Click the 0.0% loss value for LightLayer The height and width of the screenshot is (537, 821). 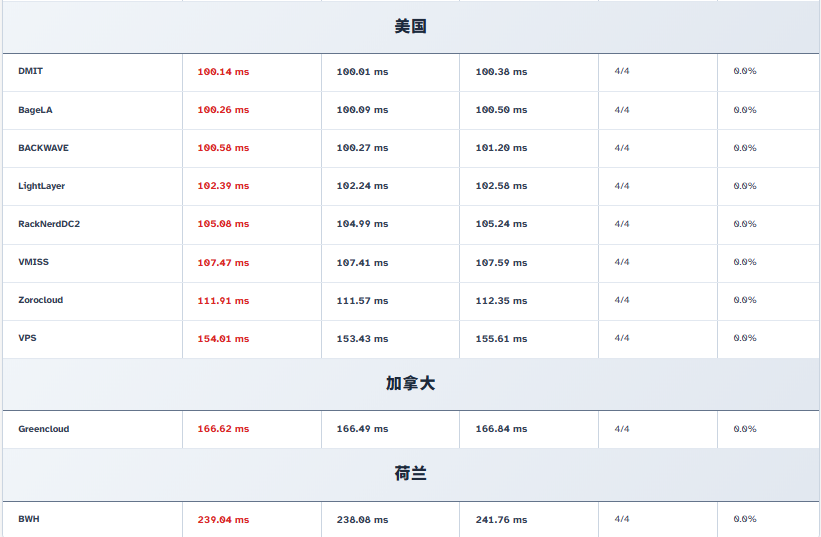point(745,186)
